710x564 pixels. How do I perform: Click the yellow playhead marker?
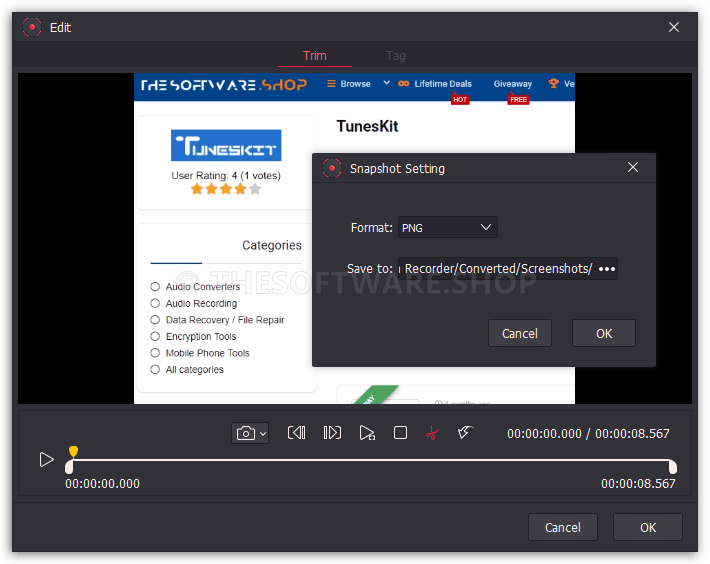click(x=73, y=451)
